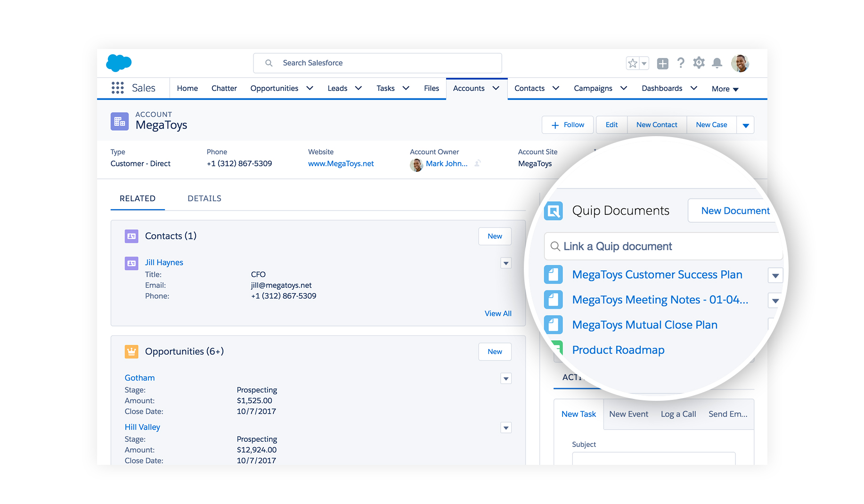Click New in the Contacts list
The image size is (864, 504).
495,236
